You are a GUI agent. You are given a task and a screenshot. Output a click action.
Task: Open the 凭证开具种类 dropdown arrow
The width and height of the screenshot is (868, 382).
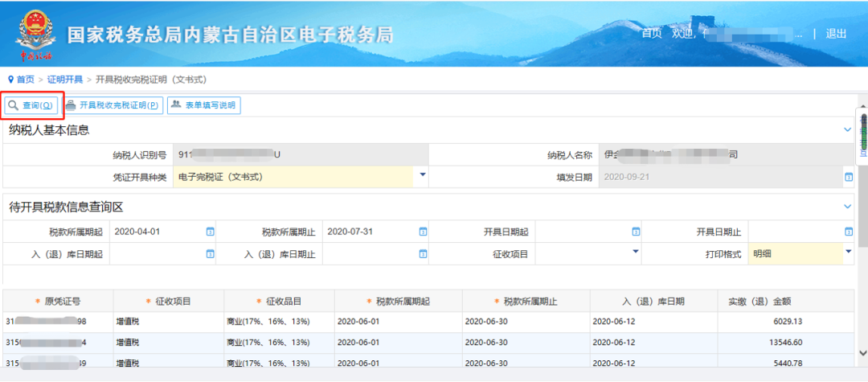pyautogui.click(x=423, y=175)
